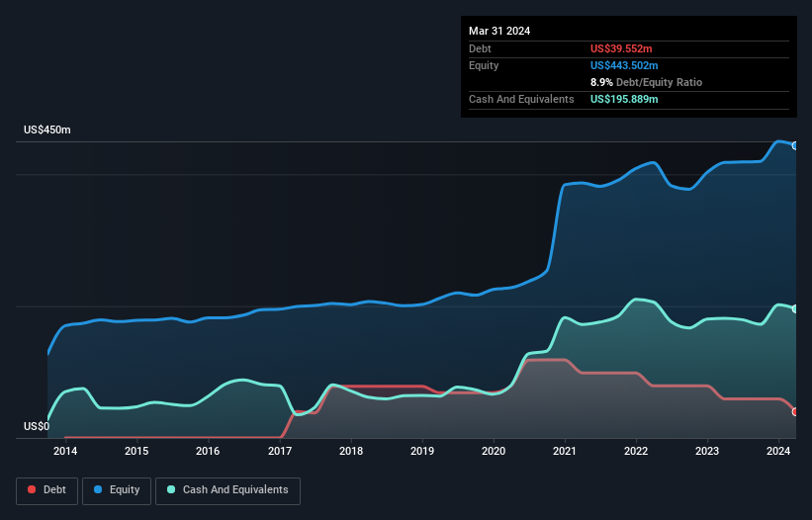Click the Cash And Equivalents tooltip label

521,99
